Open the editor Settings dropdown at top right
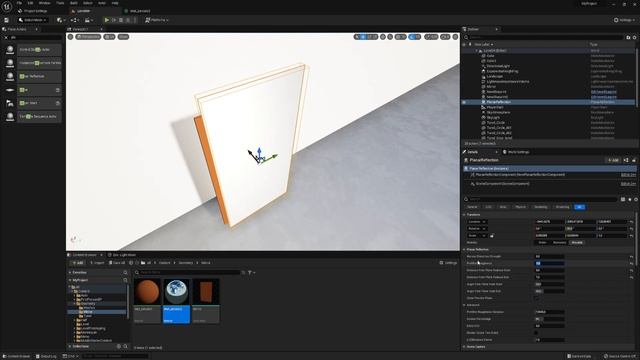Screen dimensions: 640x360 [x=624, y=20]
